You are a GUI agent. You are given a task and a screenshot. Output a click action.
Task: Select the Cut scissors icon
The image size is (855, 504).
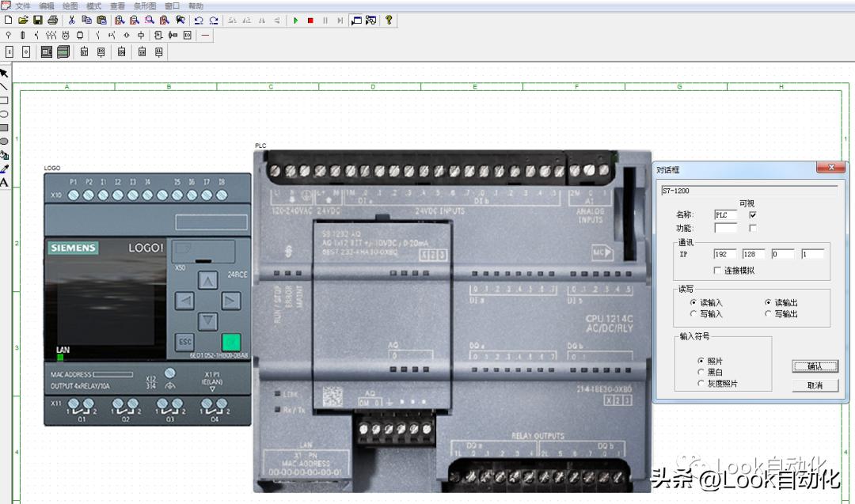(70, 20)
